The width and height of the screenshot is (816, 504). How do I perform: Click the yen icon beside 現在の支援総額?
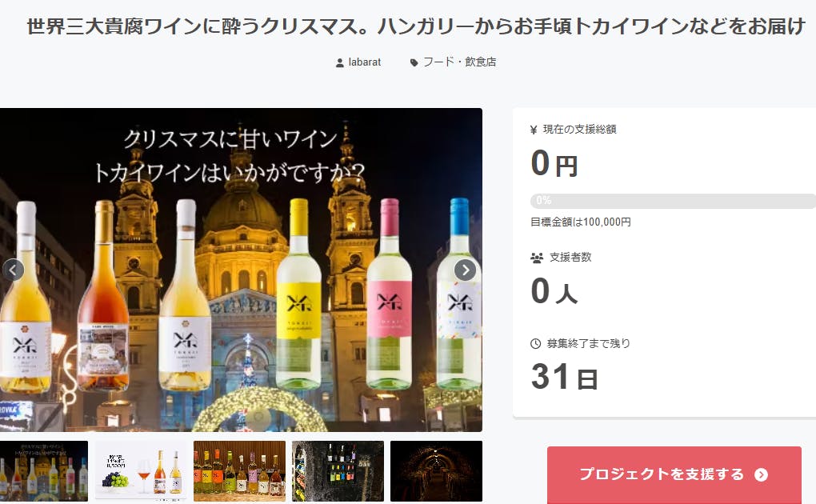(x=534, y=130)
